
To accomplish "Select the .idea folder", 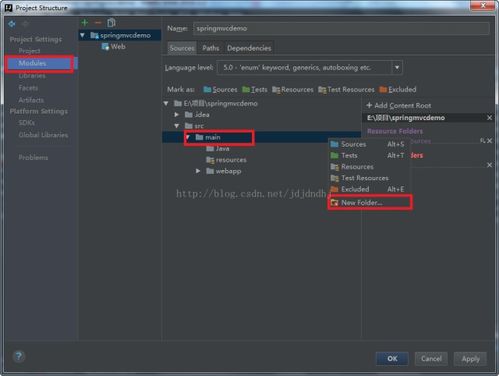I will coord(197,115).
